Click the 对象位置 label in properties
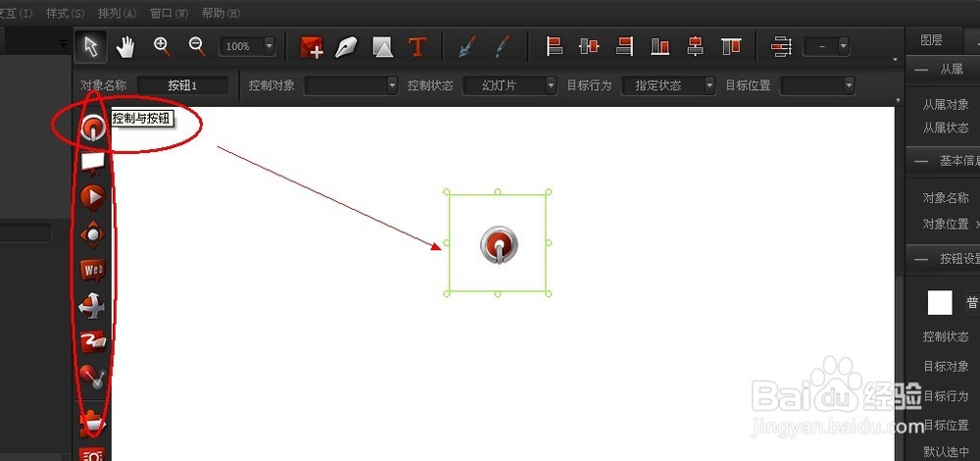This screenshot has width=980, height=461. pos(946,224)
